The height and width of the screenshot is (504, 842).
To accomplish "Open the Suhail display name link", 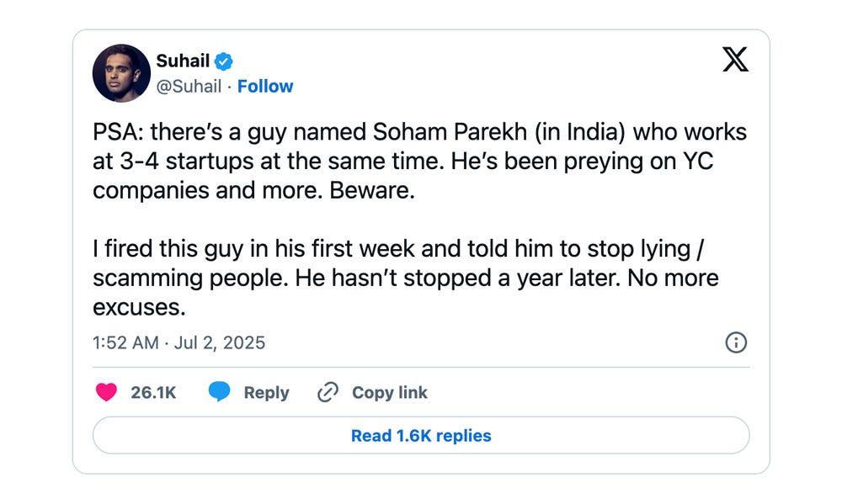I will [x=183, y=61].
